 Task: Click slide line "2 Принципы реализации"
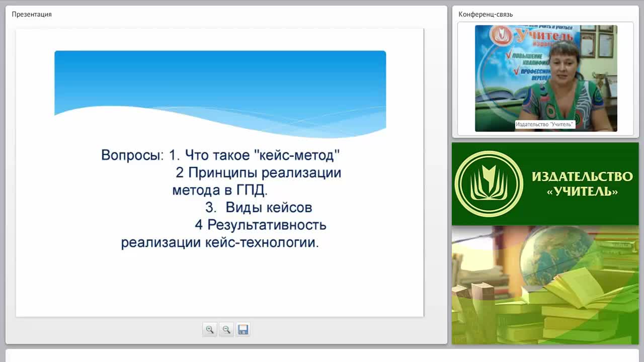259,173
